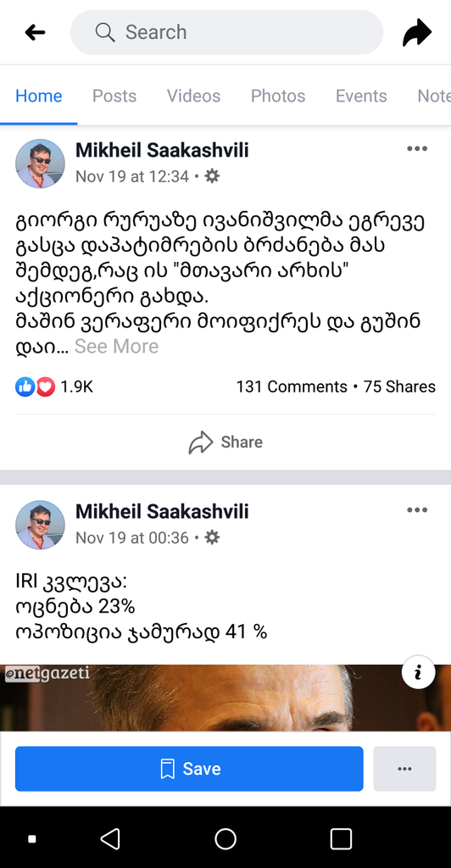Open privacy gear icon on 00:36 post
Image resolution: width=451 pixels, height=868 pixels.
coord(212,537)
